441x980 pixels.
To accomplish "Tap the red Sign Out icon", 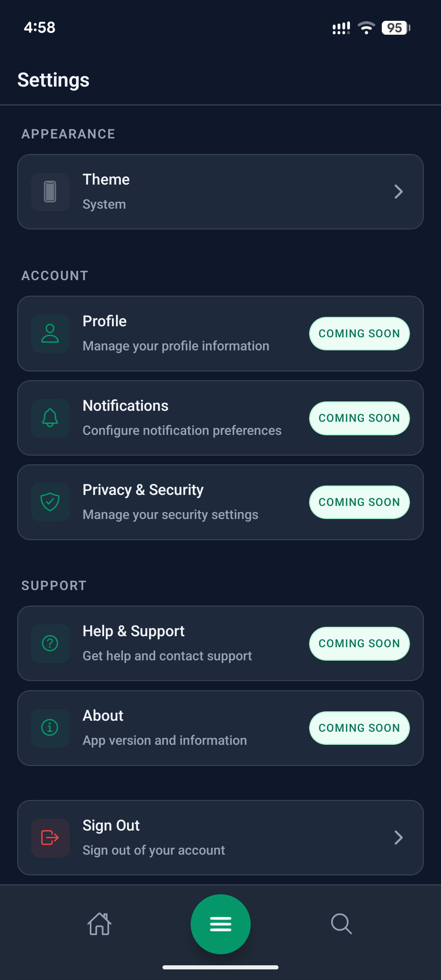I will [50, 837].
